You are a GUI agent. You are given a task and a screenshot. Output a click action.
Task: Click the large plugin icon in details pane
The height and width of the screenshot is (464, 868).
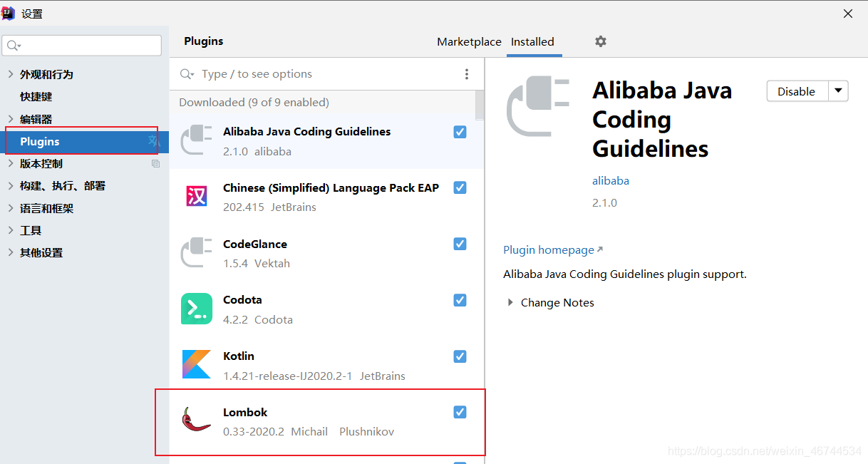(538, 107)
